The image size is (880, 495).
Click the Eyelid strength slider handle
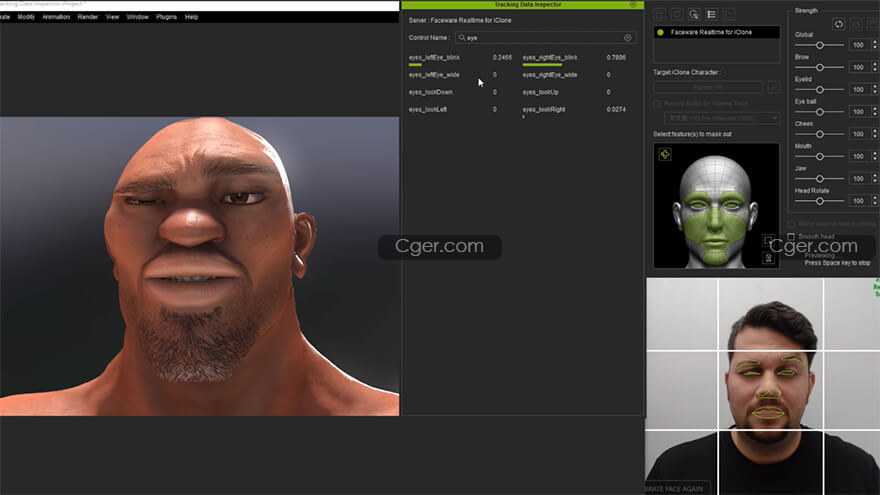click(820, 89)
